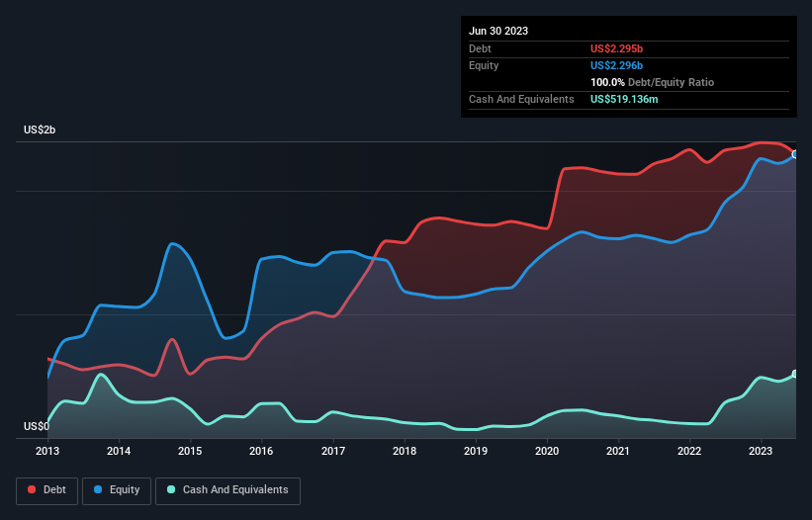Click the blue Equity legend dot

point(98,489)
